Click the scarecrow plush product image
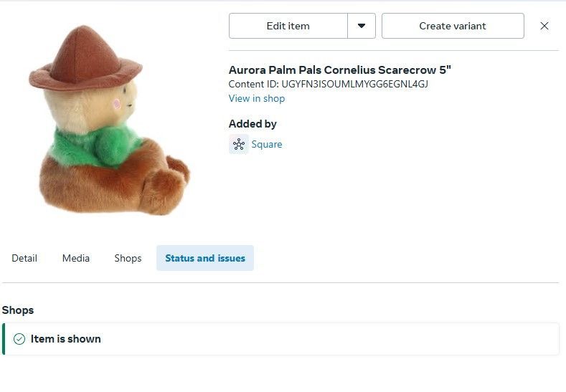 pos(110,122)
